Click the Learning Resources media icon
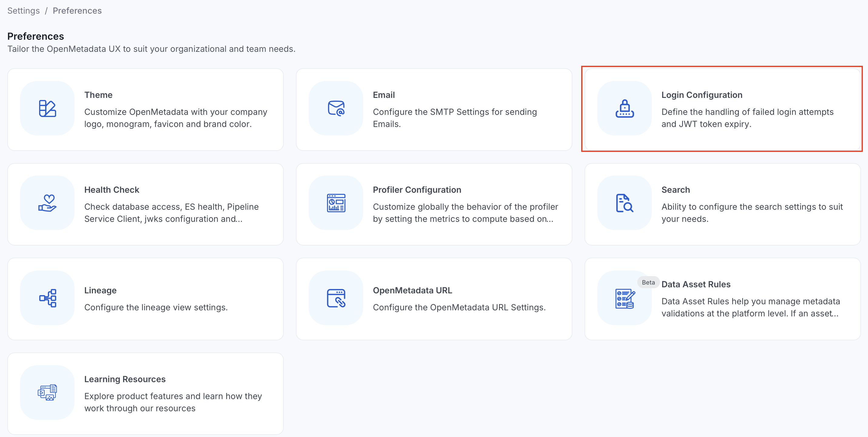This screenshot has height=437, width=868. [47, 392]
